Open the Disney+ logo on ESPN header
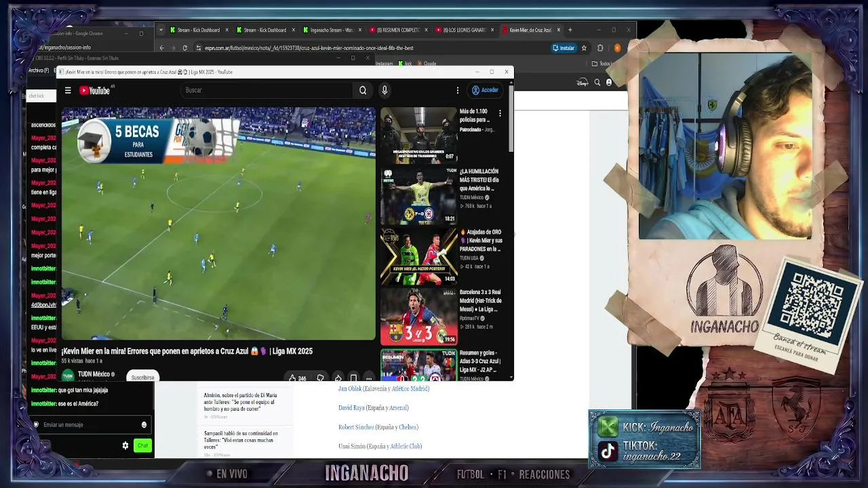This screenshot has height=488, width=868. [583, 83]
